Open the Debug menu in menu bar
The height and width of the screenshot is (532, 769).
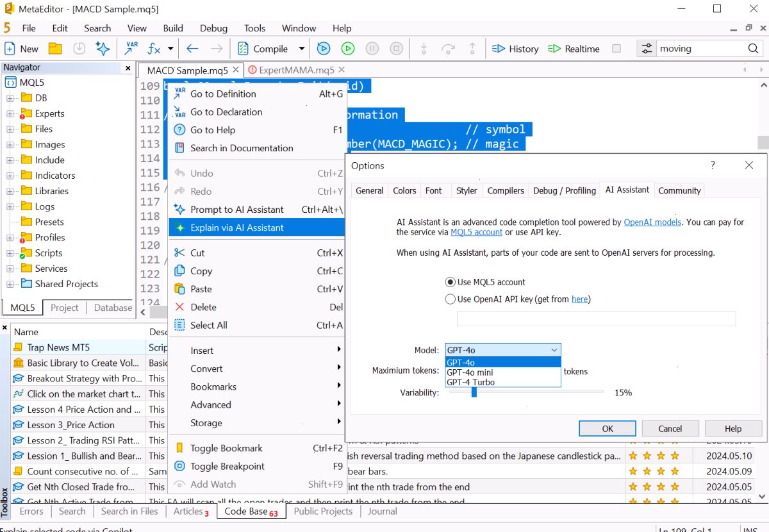click(x=213, y=28)
